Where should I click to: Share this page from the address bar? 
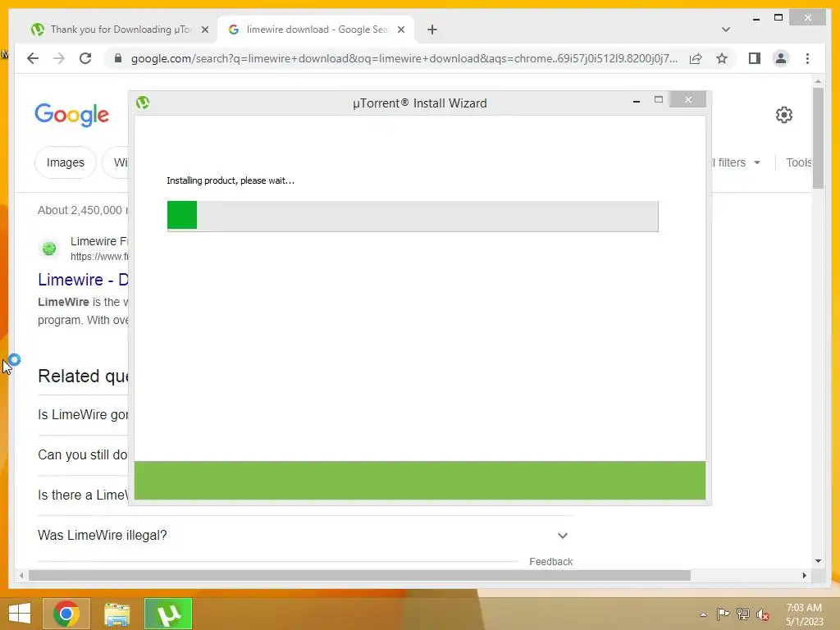[x=696, y=58]
